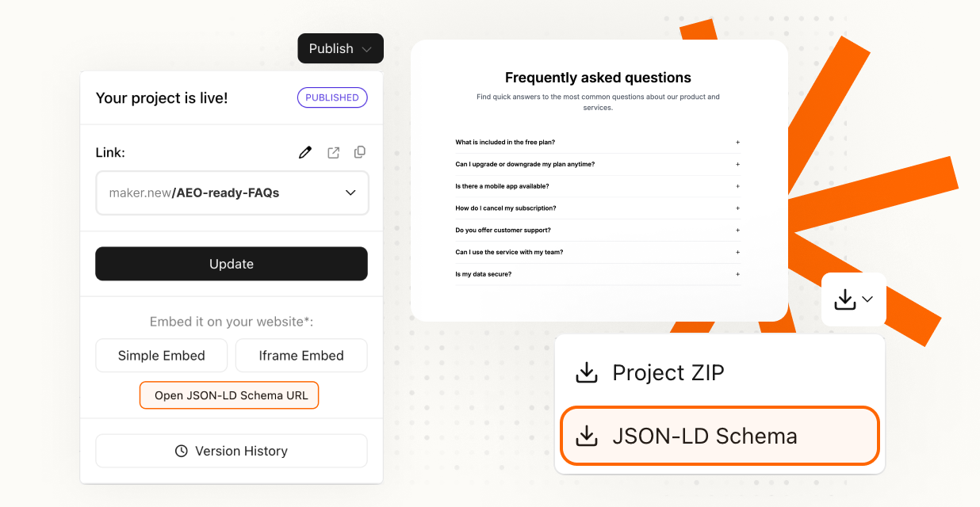This screenshot has width=980, height=507.
Task: Click the pencil edit link icon
Action: click(305, 153)
